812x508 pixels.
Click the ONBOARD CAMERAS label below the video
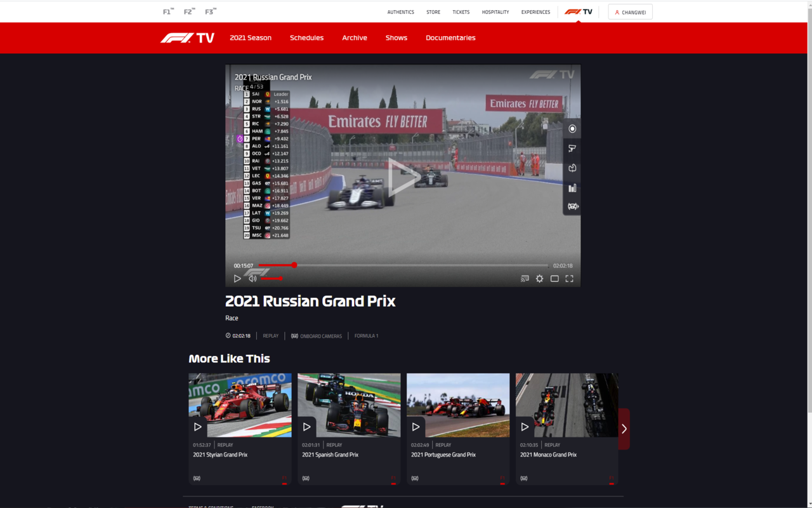pyautogui.click(x=321, y=336)
